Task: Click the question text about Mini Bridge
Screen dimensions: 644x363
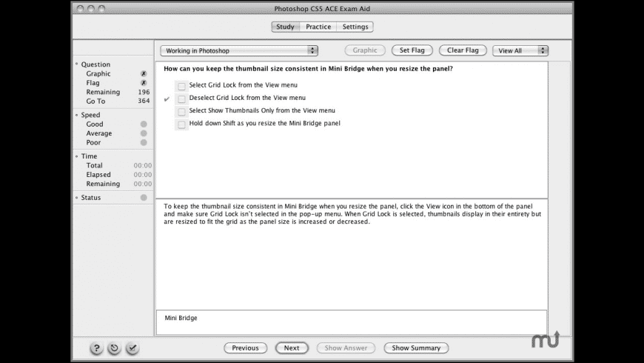Action: 308,69
